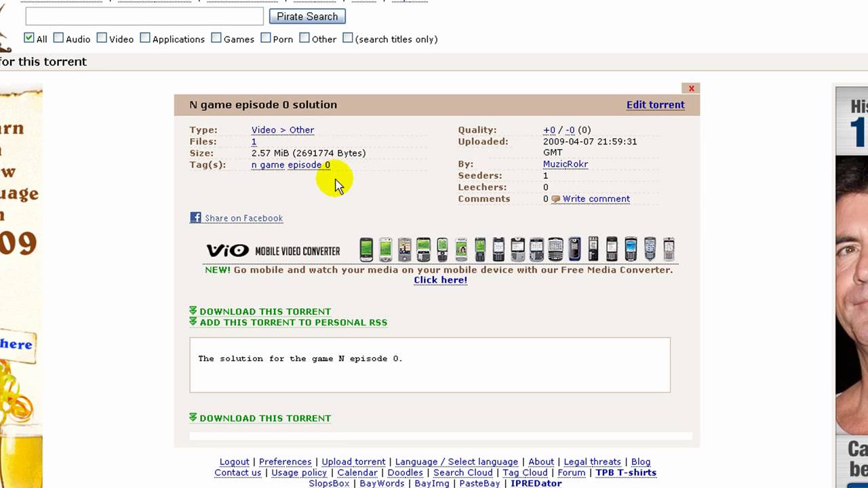Image resolution: width=868 pixels, height=488 pixels.
Task: Open the Doodles footer link
Action: click(x=406, y=472)
